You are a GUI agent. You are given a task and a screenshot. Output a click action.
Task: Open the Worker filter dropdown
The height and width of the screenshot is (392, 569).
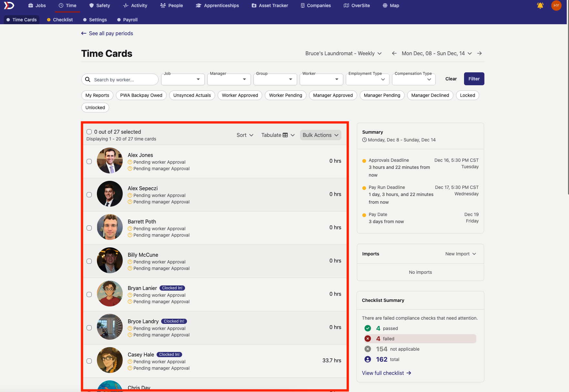coord(321,79)
